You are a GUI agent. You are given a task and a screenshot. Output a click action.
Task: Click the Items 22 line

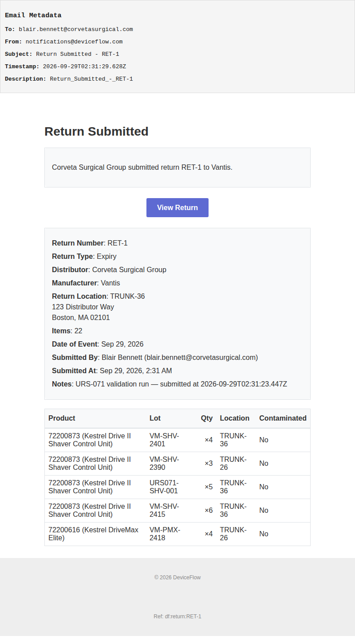pyautogui.click(x=67, y=331)
